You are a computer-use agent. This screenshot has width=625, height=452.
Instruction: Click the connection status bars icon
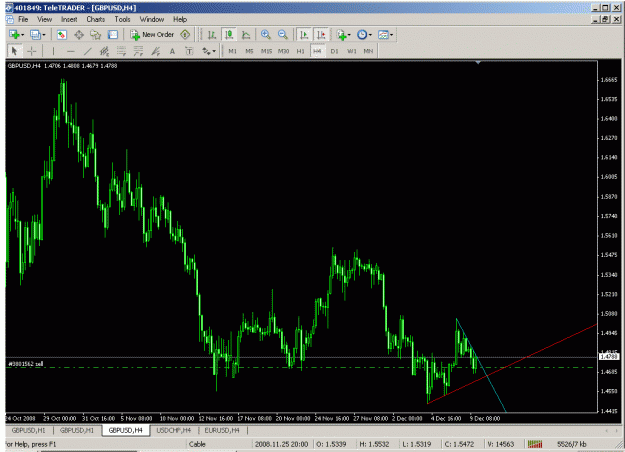pyautogui.click(x=535, y=444)
